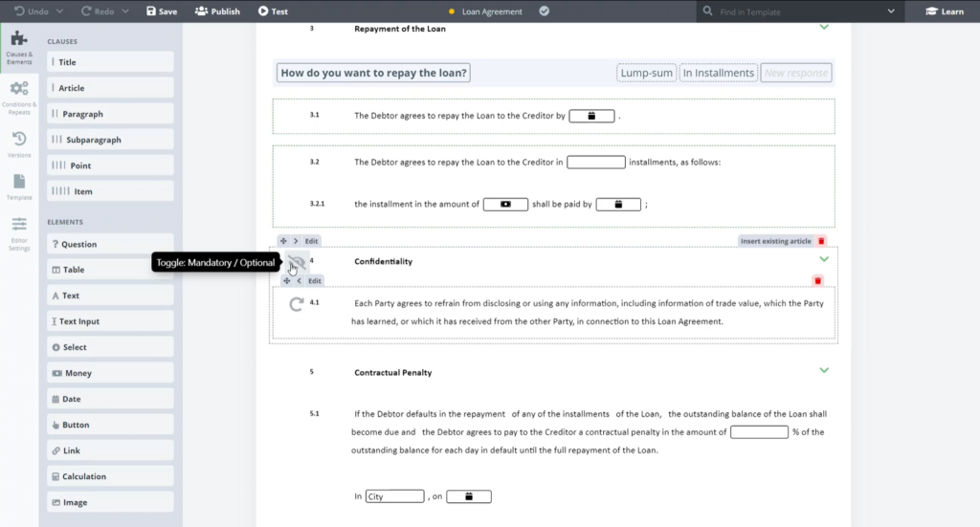Click the red delete icon beside Insert existing article
This screenshot has height=527, width=980.
[x=821, y=241]
